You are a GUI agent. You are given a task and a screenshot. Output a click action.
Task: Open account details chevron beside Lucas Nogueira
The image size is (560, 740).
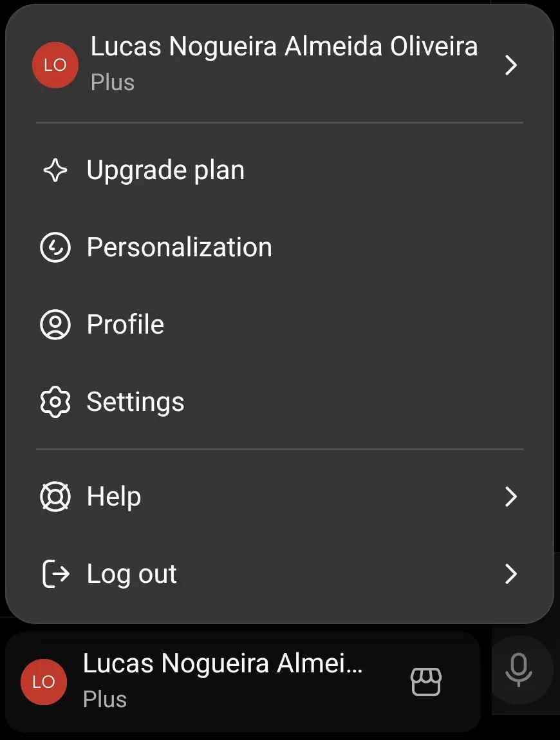click(x=511, y=65)
